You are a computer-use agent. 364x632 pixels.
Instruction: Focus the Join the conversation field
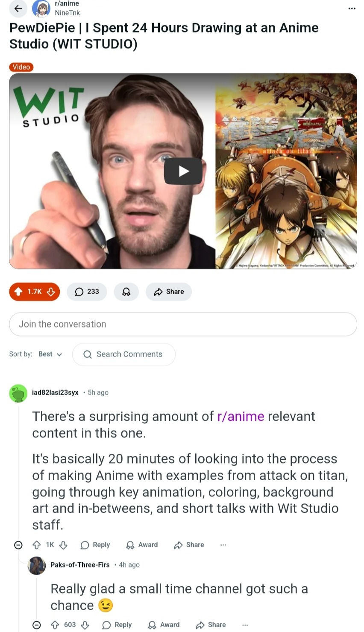183,324
